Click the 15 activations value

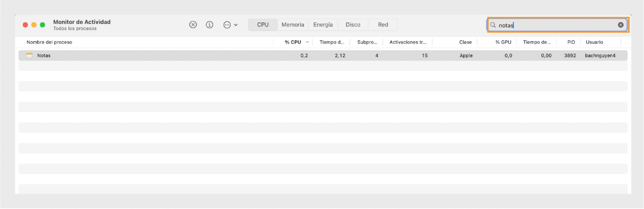pyautogui.click(x=425, y=55)
